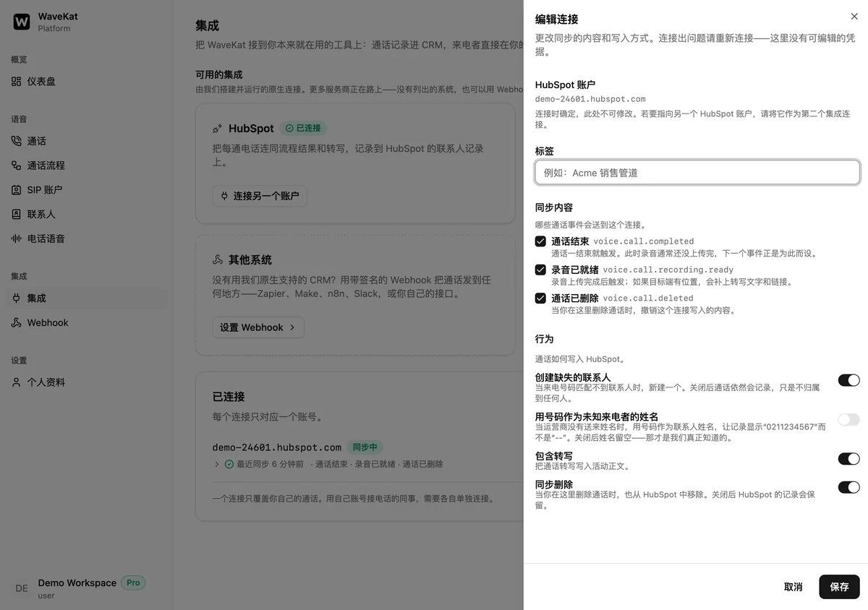Select 集成 in the sidebar

coord(87,298)
